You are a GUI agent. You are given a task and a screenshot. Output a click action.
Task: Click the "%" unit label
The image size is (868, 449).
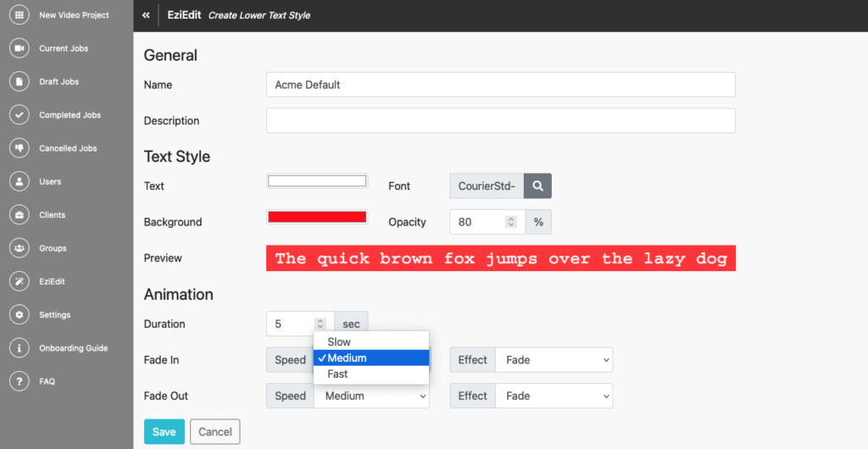pos(538,222)
